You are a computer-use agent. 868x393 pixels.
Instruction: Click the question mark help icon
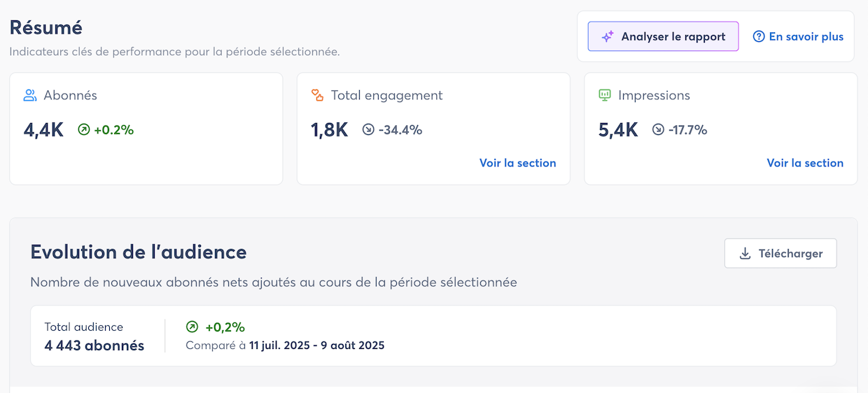tap(759, 36)
